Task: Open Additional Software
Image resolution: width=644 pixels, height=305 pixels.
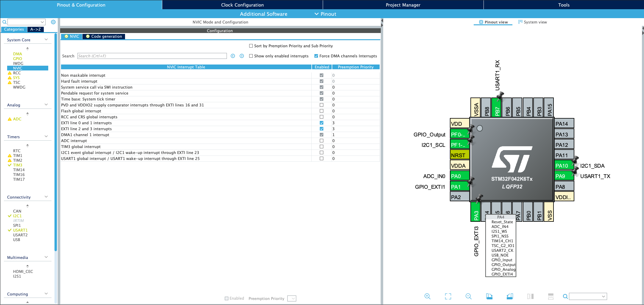Action: [263, 14]
